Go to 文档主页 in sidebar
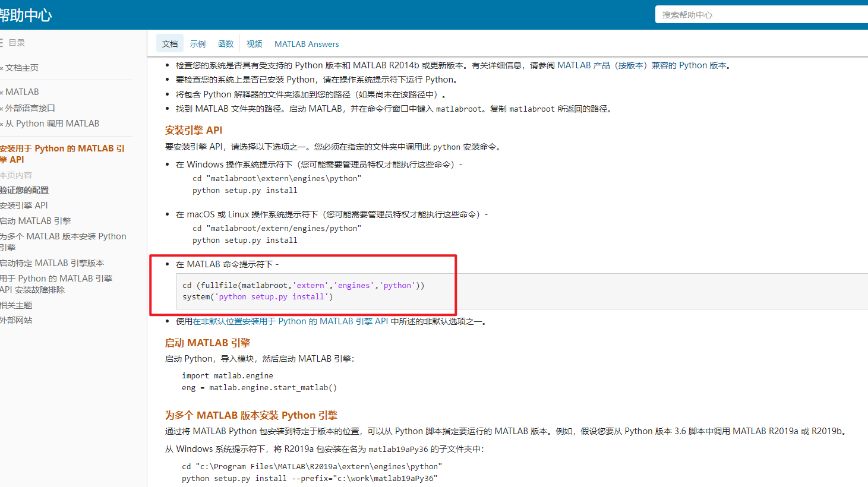The height and width of the screenshot is (487, 868). click(x=21, y=68)
